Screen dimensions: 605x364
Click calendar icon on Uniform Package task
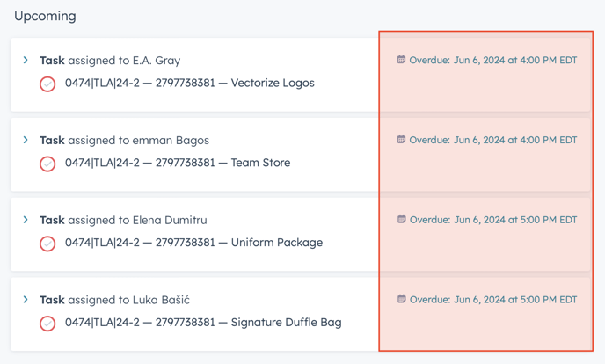tap(401, 220)
